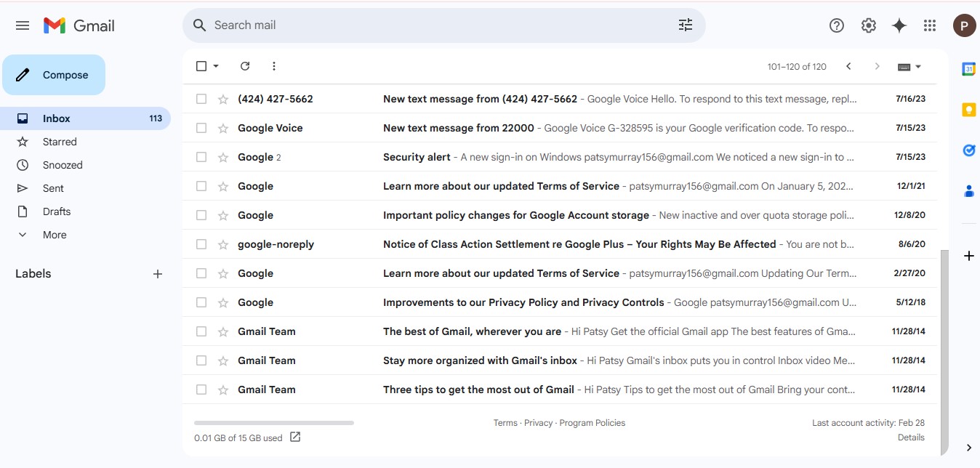Open Google Keep side panel
Image resolution: width=980 pixels, height=468 pixels.
(968, 110)
